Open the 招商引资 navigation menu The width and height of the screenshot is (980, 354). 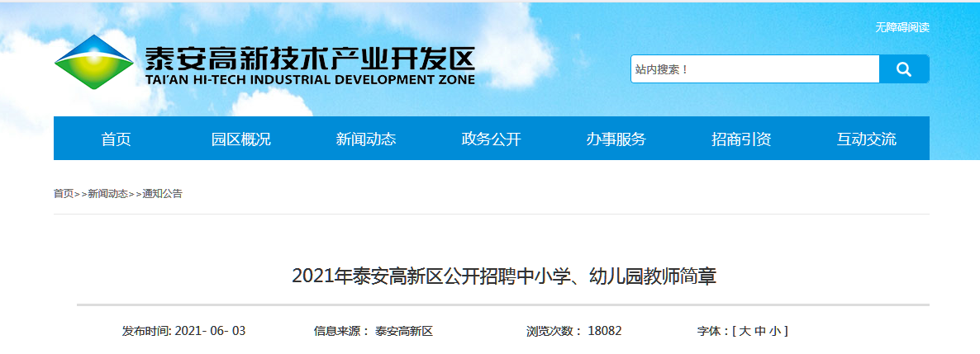741,139
